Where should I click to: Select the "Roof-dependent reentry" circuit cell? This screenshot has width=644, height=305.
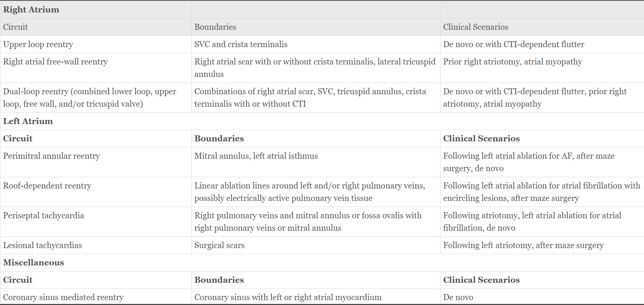point(47,185)
